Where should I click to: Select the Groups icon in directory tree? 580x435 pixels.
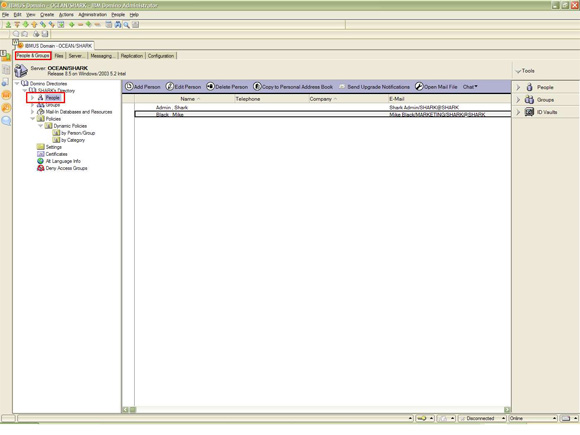[x=40, y=105]
